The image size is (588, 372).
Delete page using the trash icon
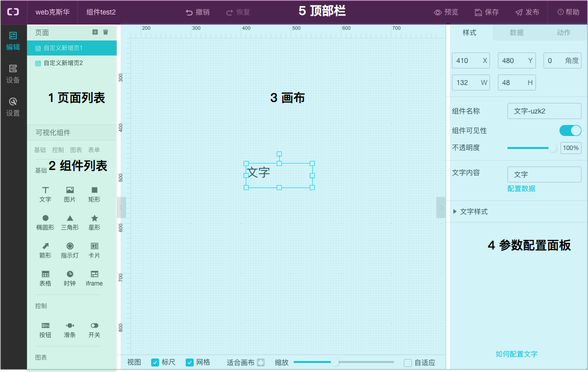coord(106,32)
